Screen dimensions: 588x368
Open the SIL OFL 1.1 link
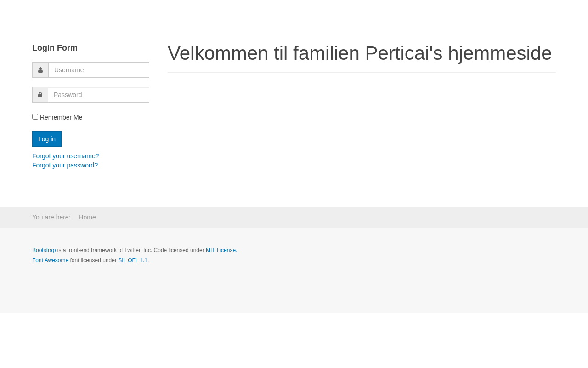point(133,260)
